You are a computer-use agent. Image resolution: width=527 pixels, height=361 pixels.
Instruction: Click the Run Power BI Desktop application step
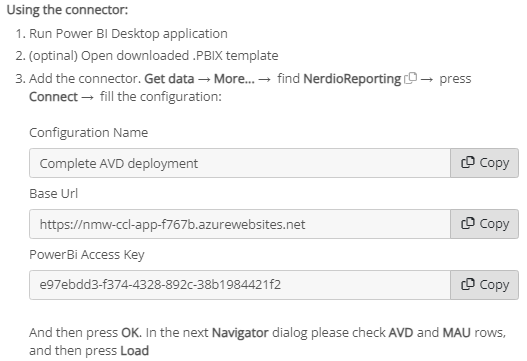(x=128, y=34)
